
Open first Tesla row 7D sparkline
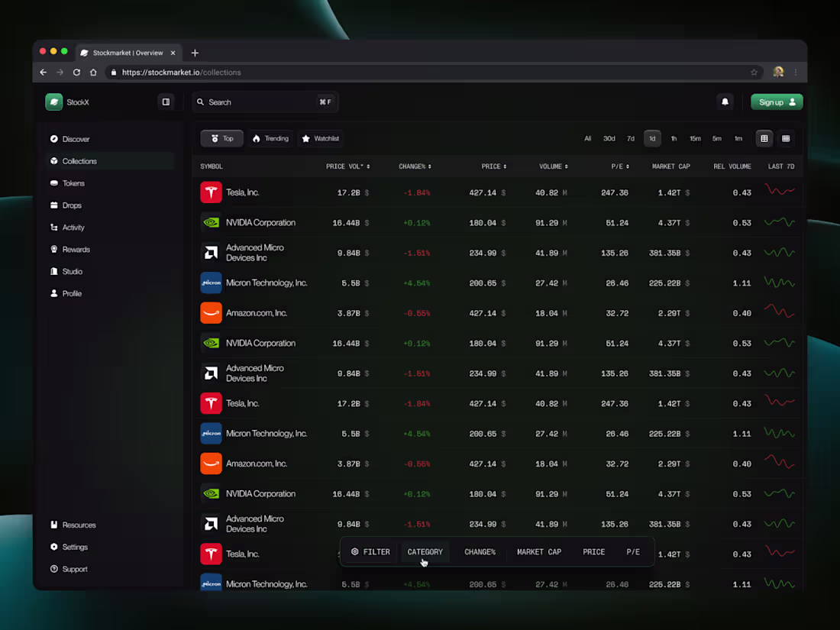pos(780,189)
